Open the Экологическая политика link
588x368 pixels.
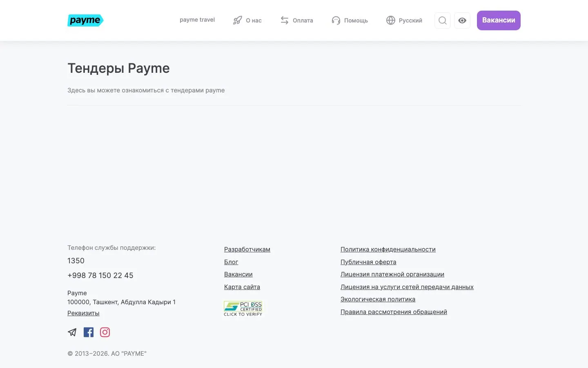[x=378, y=299]
